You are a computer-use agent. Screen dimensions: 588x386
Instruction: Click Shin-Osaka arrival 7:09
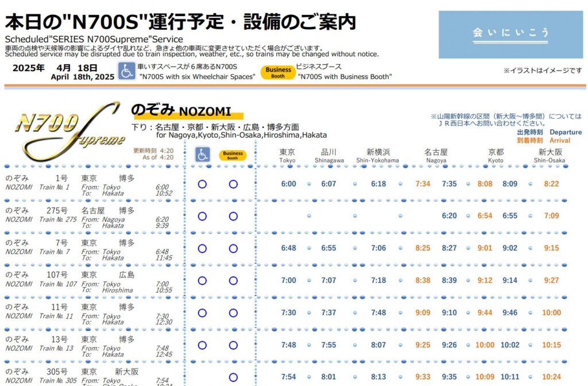551,216
